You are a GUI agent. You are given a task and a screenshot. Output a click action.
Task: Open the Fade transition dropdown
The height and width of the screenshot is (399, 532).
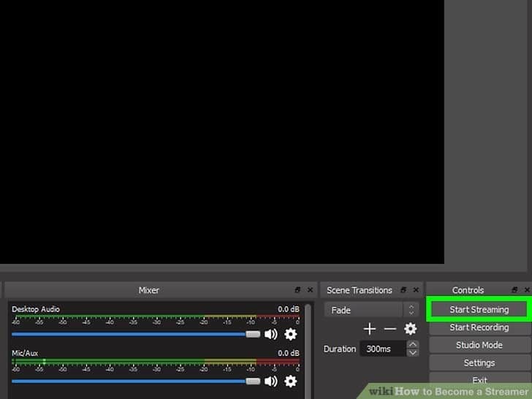371,310
